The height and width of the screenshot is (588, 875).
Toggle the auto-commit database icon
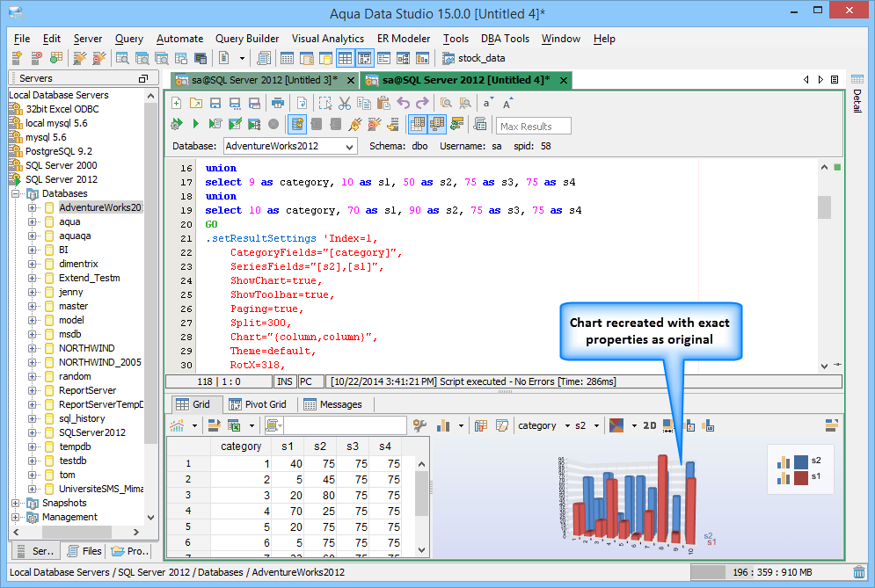pos(297,124)
